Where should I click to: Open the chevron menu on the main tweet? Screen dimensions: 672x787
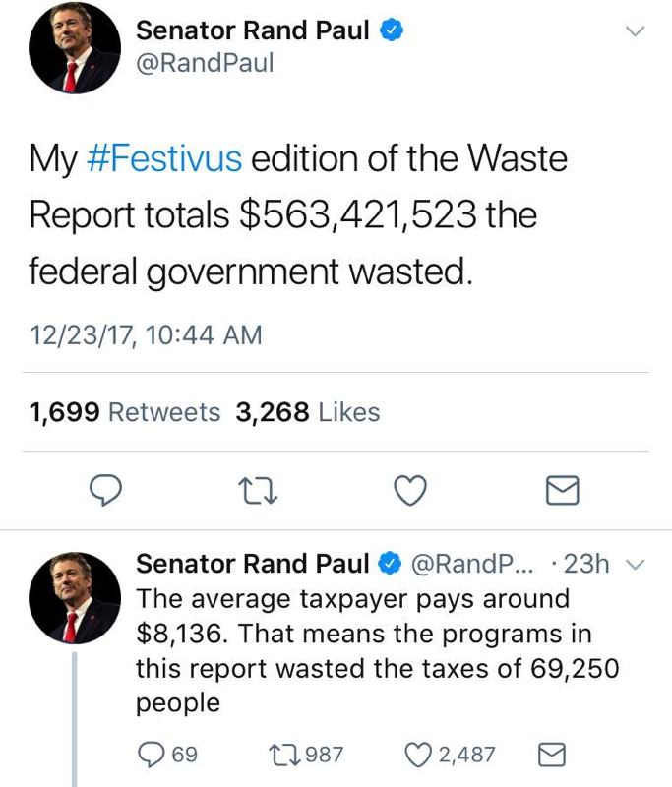(x=635, y=31)
